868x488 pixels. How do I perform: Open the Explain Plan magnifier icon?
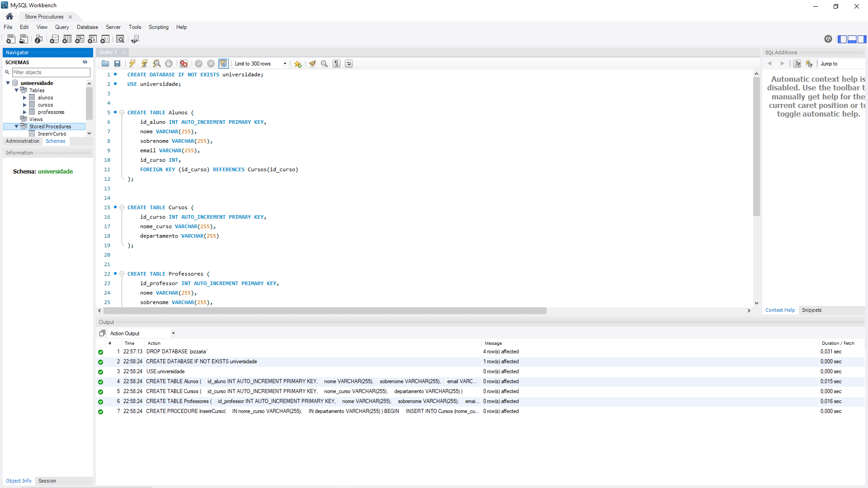click(156, 63)
